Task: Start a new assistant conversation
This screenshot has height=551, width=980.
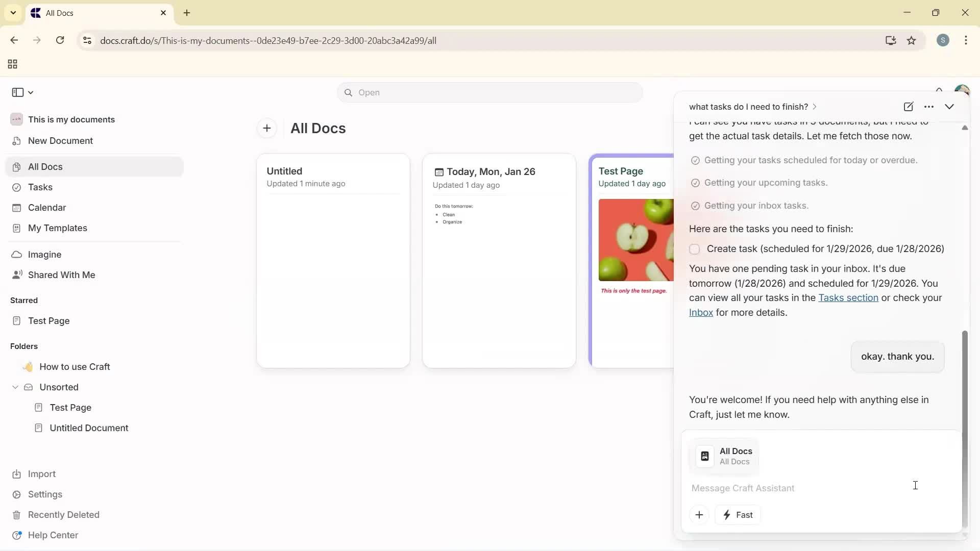Action: coord(909,107)
